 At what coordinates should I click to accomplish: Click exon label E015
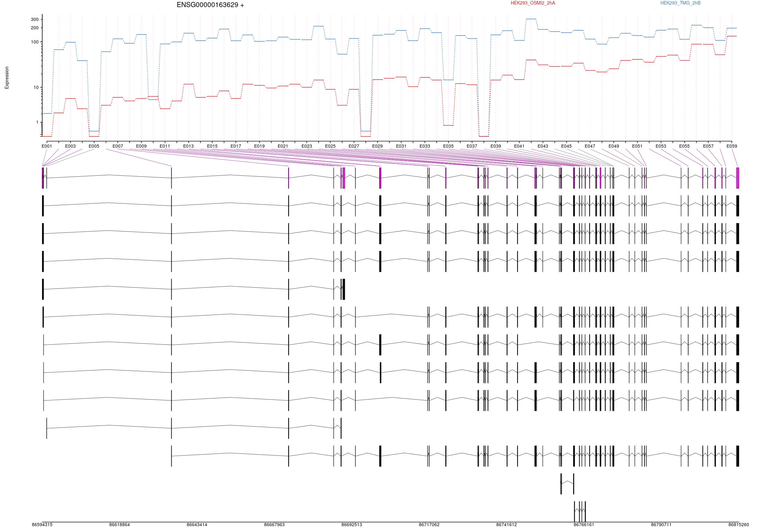pyautogui.click(x=212, y=146)
